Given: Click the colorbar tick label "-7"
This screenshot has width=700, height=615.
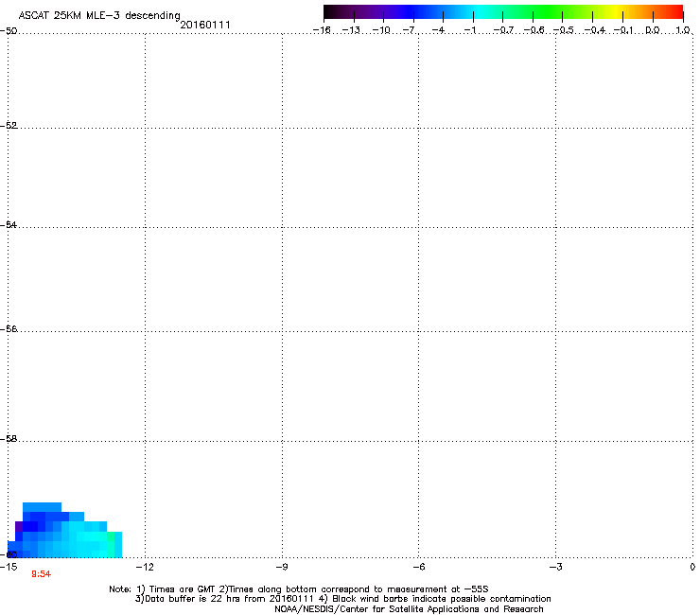Looking at the screenshot, I should 410,30.
